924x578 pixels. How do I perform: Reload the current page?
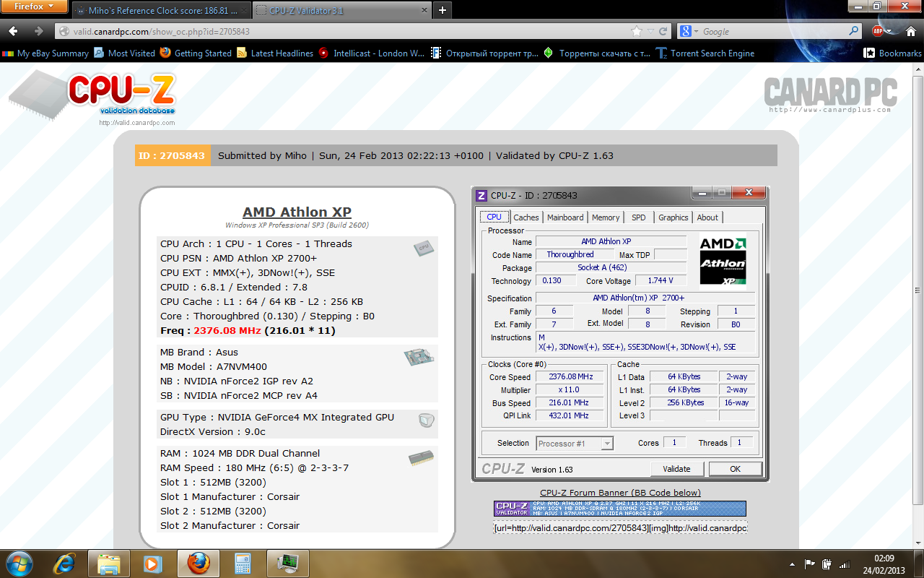664,31
